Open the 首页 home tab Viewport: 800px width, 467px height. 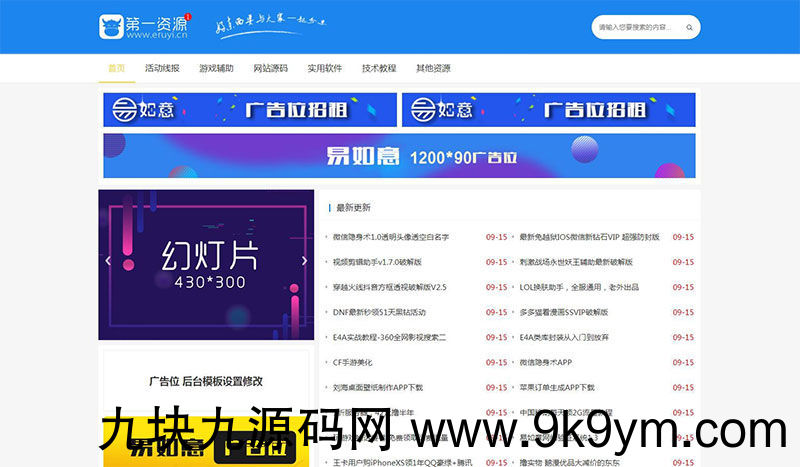[117, 68]
